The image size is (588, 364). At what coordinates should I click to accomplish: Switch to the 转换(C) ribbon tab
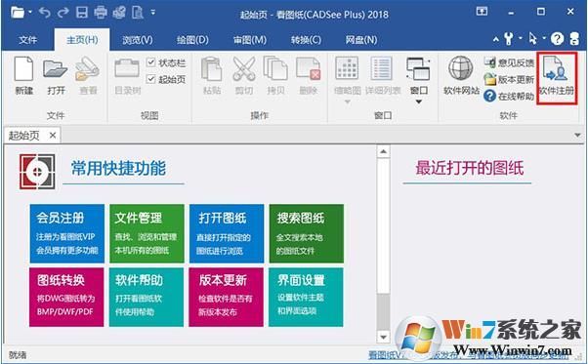click(x=306, y=40)
